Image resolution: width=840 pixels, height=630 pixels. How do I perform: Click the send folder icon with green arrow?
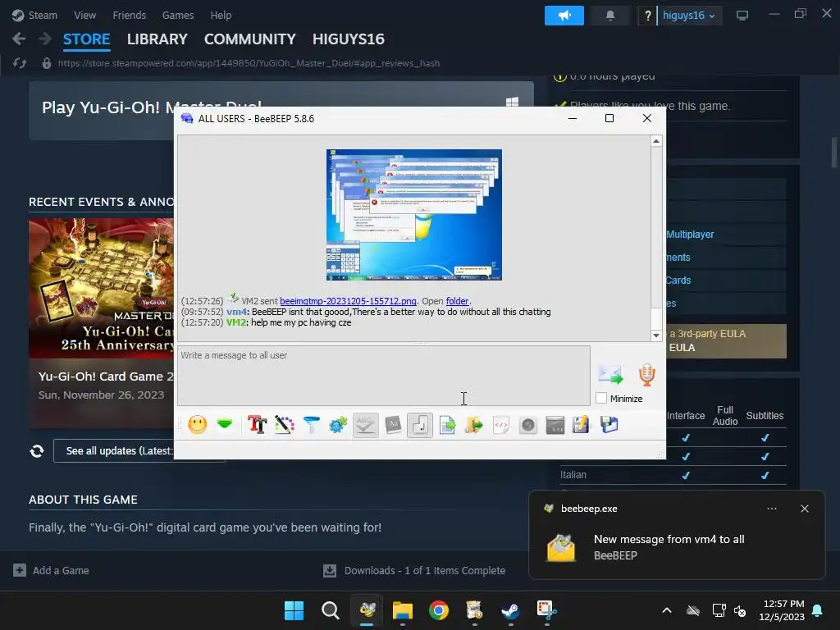click(473, 425)
